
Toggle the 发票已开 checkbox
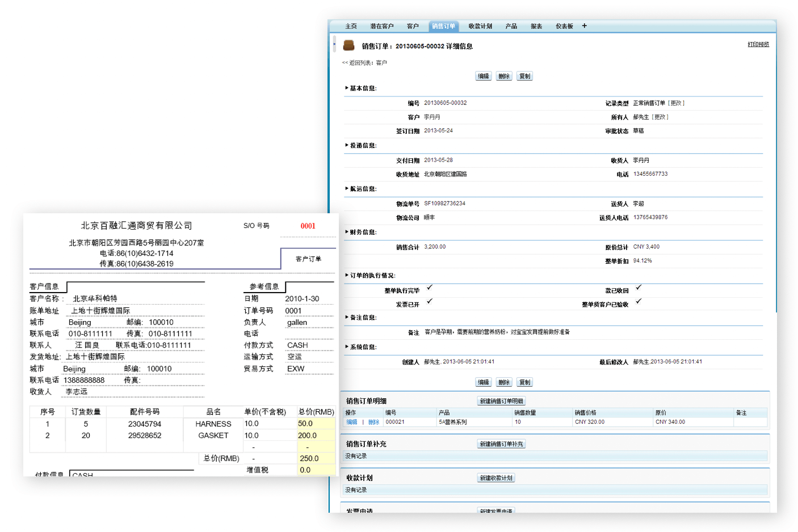pyautogui.click(x=430, y=301)
